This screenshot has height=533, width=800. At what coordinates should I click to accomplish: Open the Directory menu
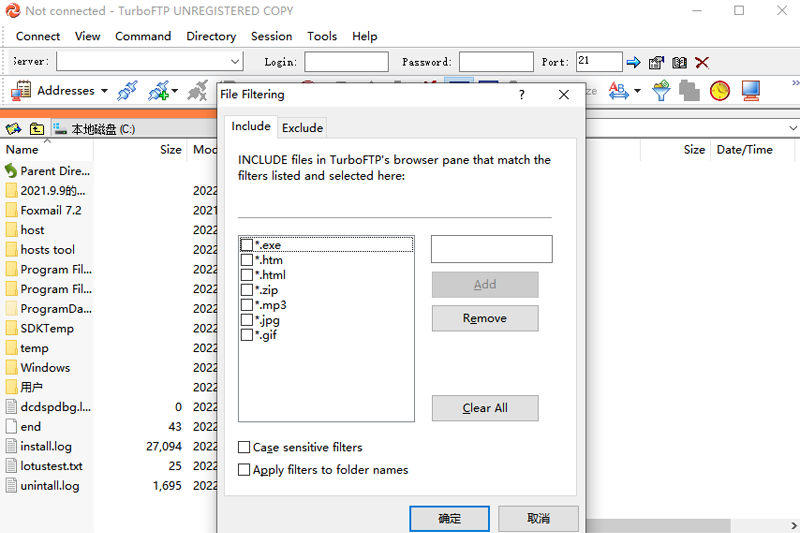point(211,36)
